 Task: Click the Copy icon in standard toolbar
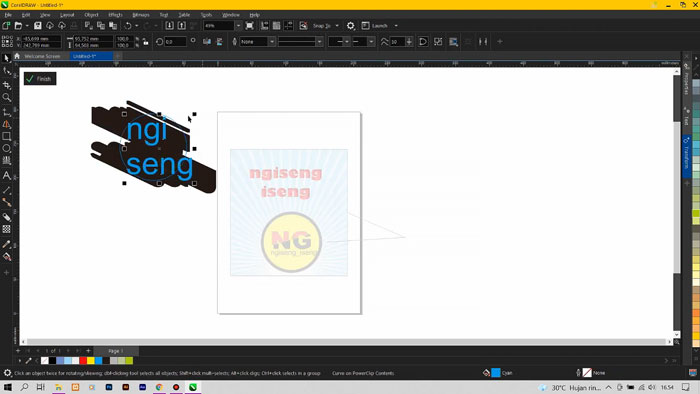pyautogui.click(x=101, y=26)
